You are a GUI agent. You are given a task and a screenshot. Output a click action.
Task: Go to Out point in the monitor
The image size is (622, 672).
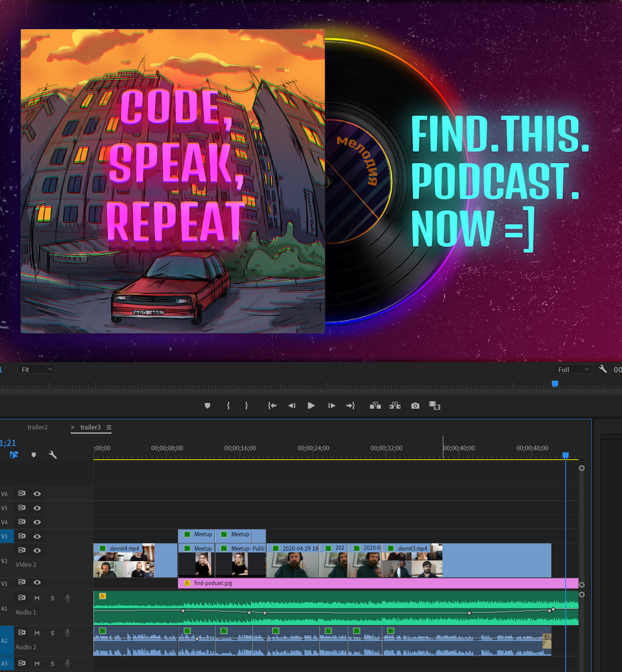pyautogui.click(x=351, y=405)
